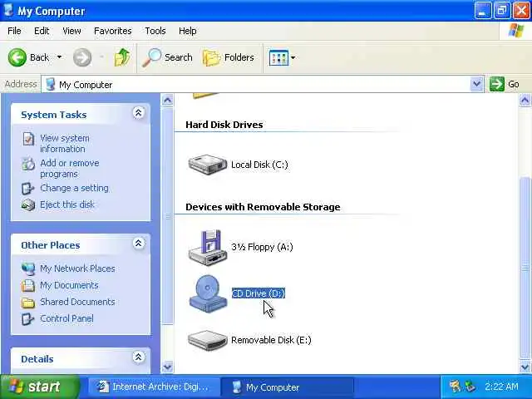Click main pane scrollbar down arrow

click(525, 367)
